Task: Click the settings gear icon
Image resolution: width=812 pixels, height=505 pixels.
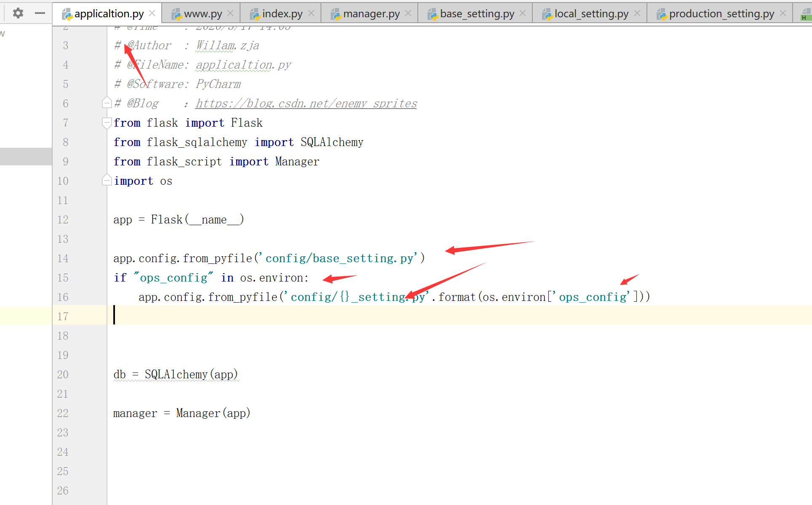Action: click(x=18, y=13)
